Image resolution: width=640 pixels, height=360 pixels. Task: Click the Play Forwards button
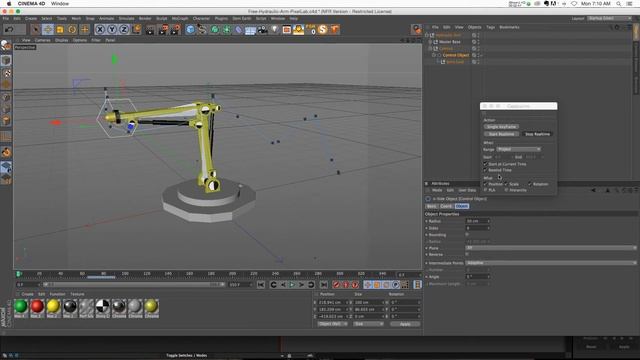[292, 284]
